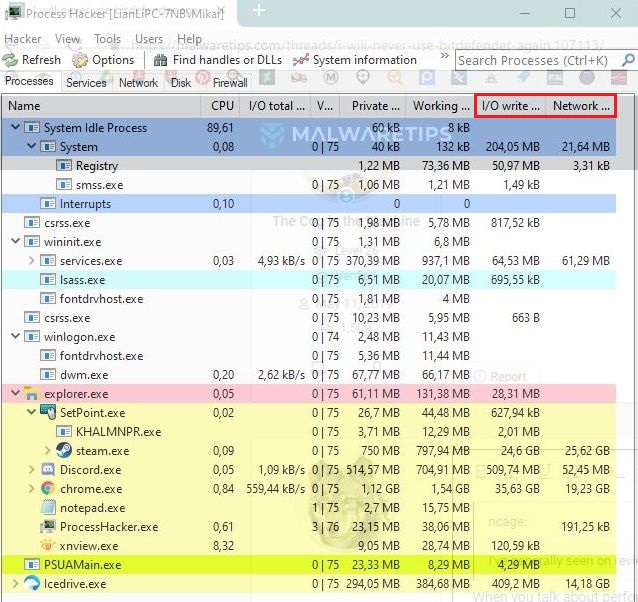Click the PSUAMain.exe process icon

pyautogui.click(x=31, y=564)
